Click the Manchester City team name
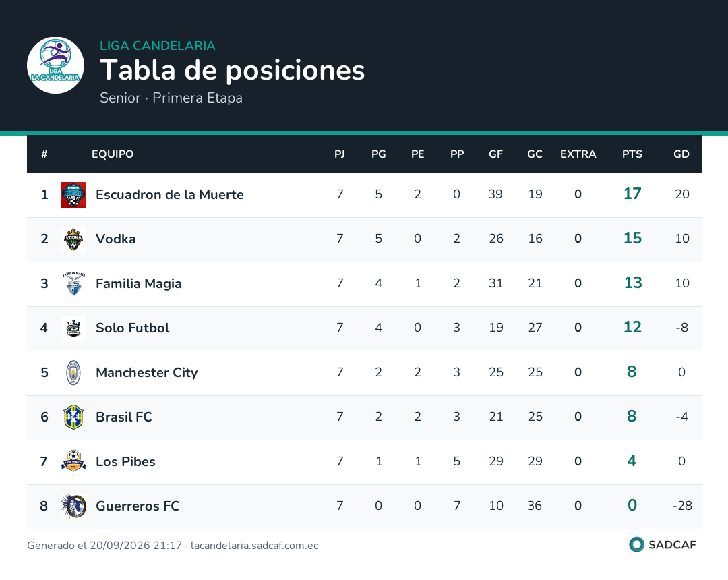The width and height of the screenshot is (728, 580). pos(147,373)
